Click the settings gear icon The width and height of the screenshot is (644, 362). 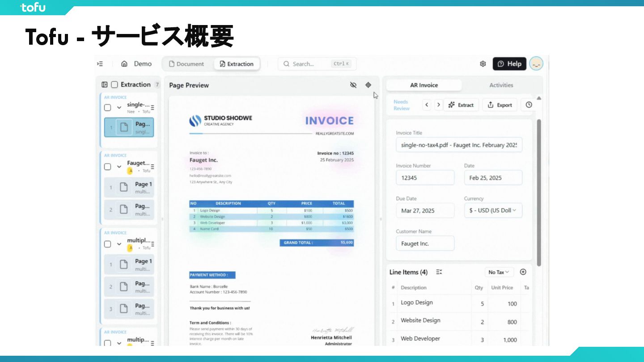click(x=483, y=64)
